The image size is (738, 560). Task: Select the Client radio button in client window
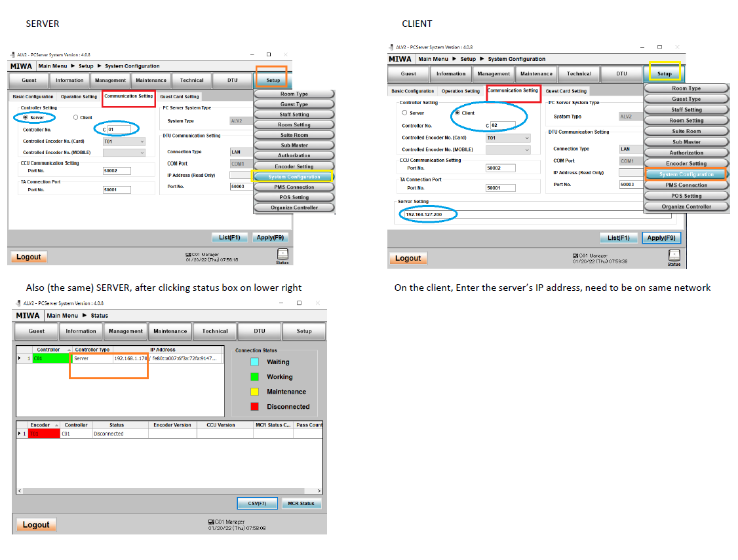pos(457,113)
